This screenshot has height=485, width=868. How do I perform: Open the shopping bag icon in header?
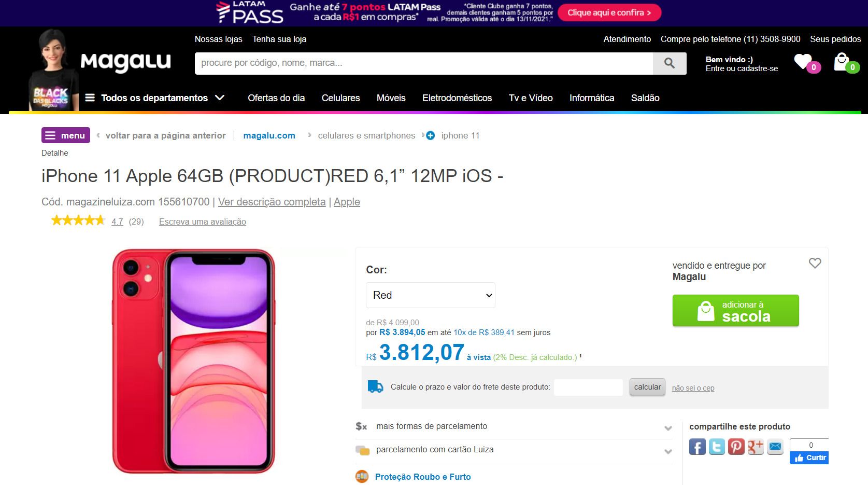point(842,62)
